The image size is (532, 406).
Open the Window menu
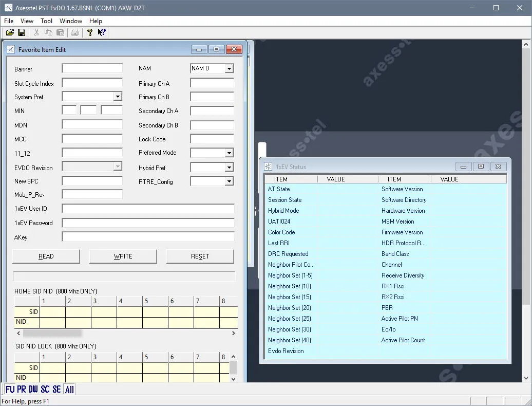pos(70,21)
